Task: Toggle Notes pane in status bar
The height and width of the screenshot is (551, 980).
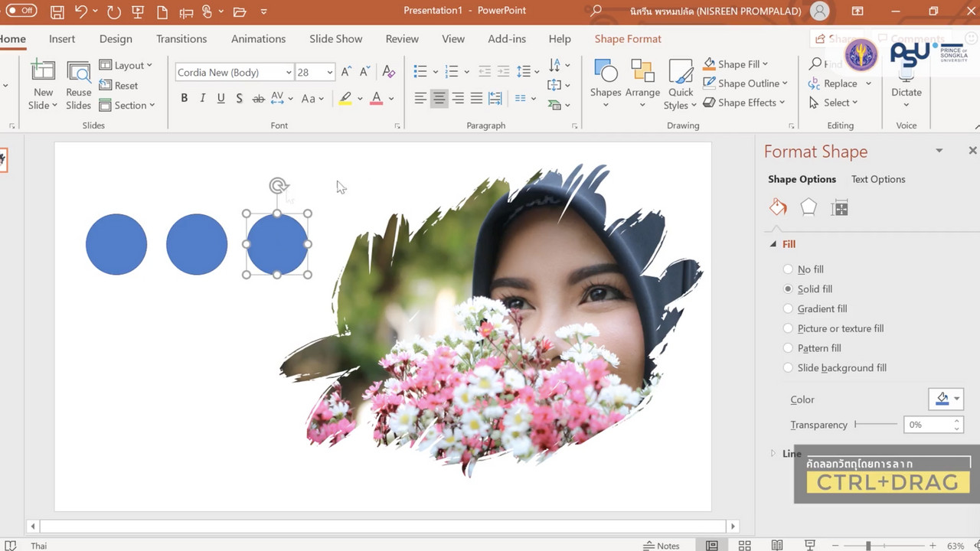Action: click(x=661, y=546)
